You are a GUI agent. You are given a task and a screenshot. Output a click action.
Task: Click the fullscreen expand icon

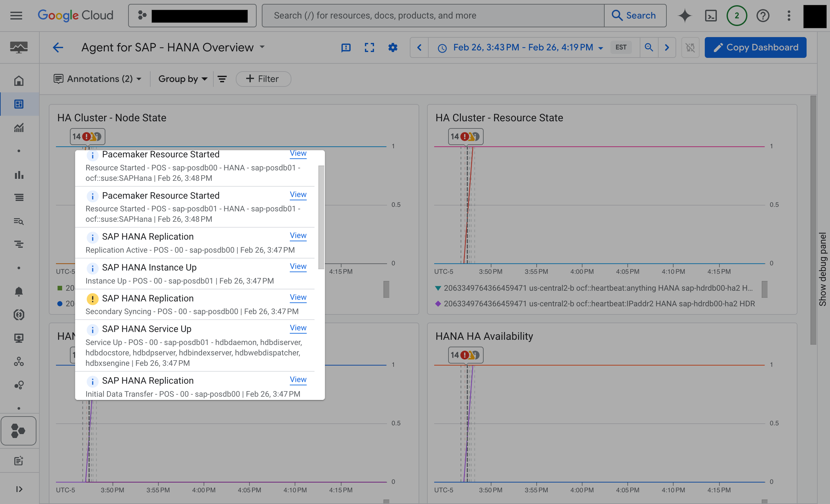click(x=369, y=47)
